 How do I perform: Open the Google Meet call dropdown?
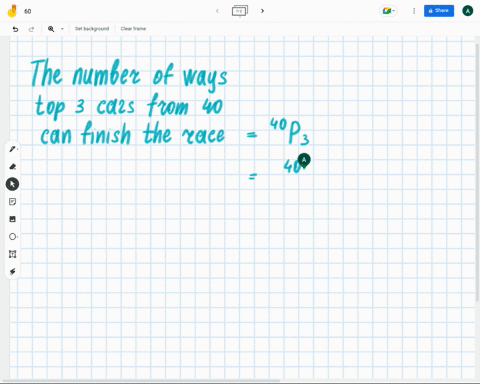(x=389, y=11)
